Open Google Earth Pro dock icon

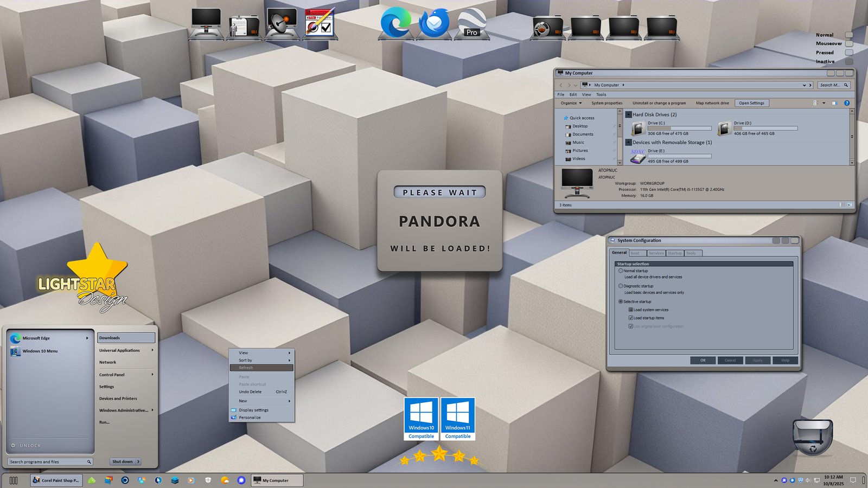click(x=471, y=24)
